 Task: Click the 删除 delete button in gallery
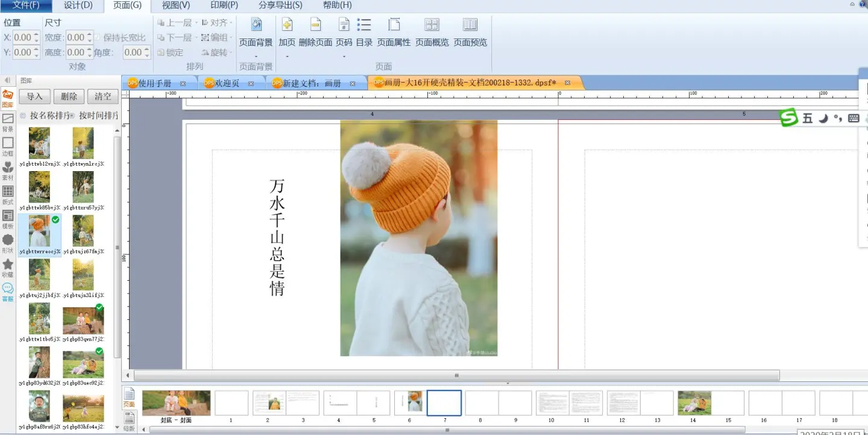69,96
